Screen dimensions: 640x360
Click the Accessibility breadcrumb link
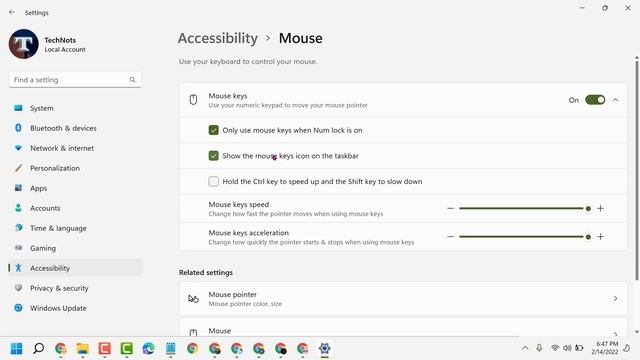[218, 38]
